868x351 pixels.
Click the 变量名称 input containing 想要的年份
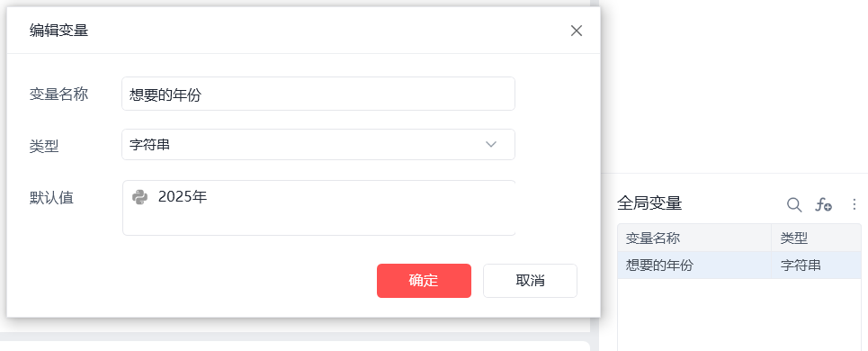point(318,94)
